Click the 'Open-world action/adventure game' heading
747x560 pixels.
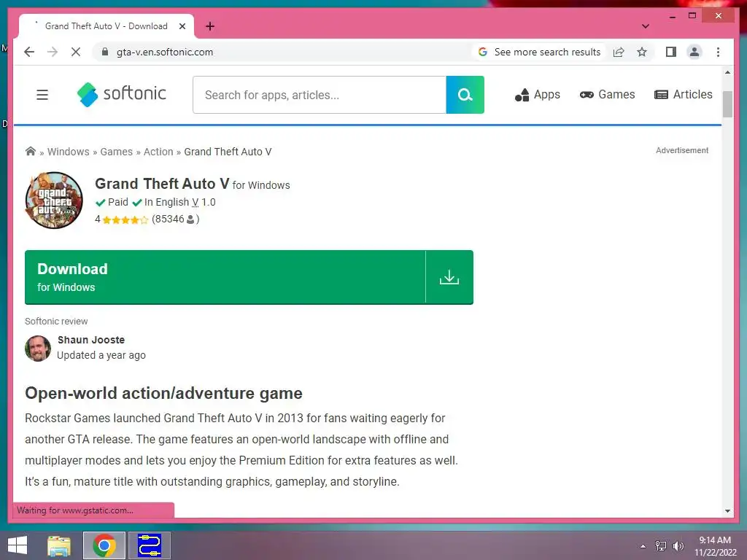(163, 393)
